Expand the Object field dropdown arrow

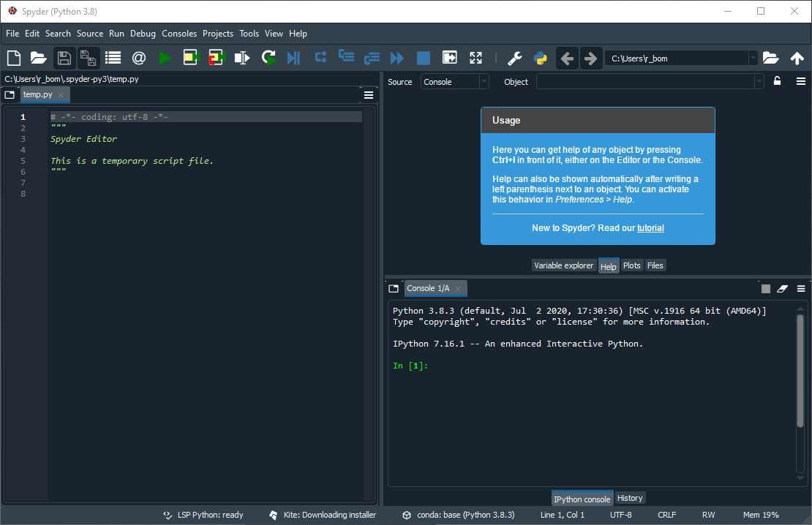coord(759,82)
